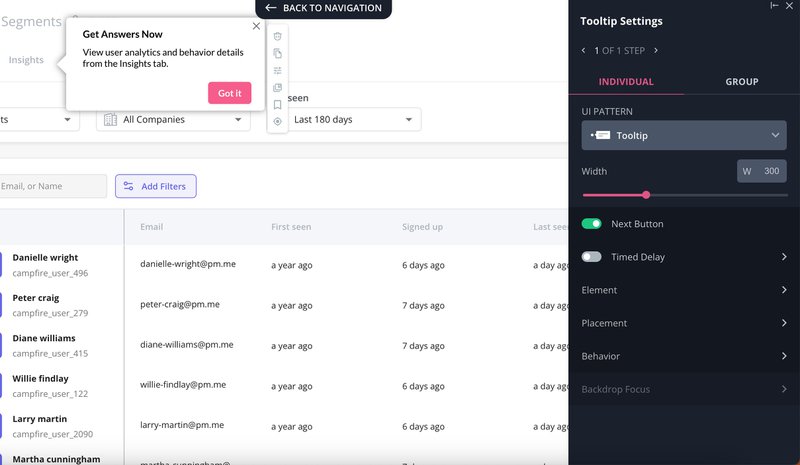Collapse the Tooltip Settings panel to the side

tap(774, 6)
